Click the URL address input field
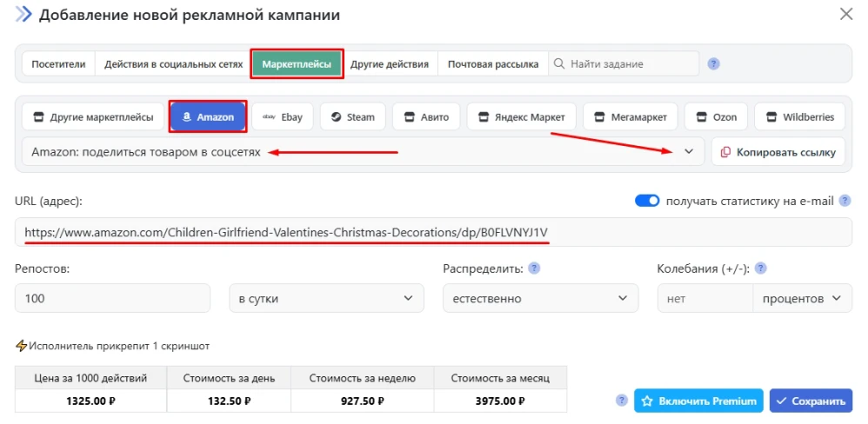This screenshot has height=424, width=868. point(433,232)
